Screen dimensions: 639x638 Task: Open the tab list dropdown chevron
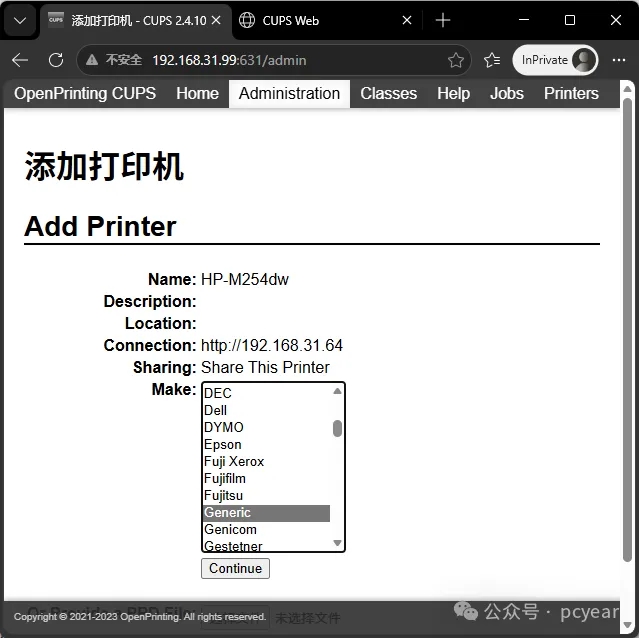pos(20,20)
